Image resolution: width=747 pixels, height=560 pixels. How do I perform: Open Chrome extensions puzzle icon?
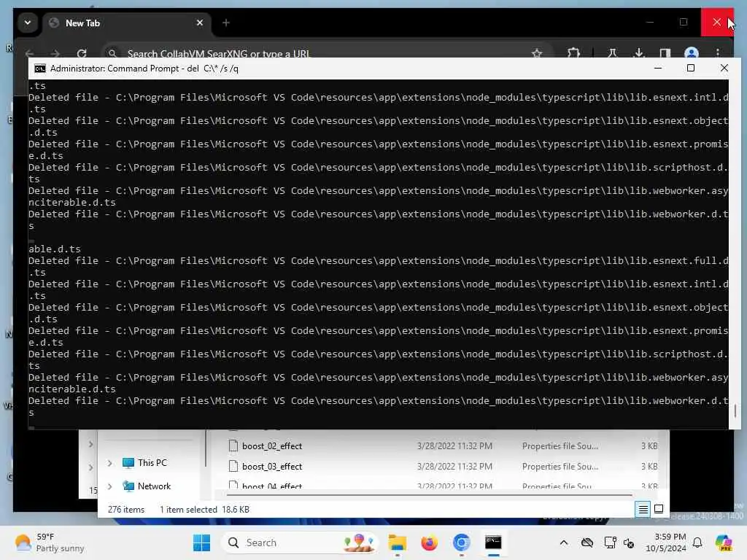[x=573, y=52]
